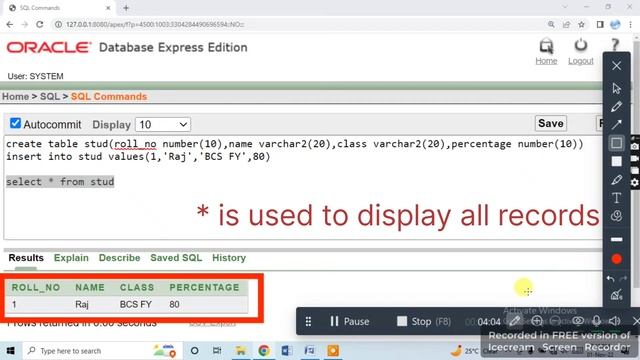Grab the recorder bar drag handle
This screenshot has width=640, height=360.
(x=308, y=322)
